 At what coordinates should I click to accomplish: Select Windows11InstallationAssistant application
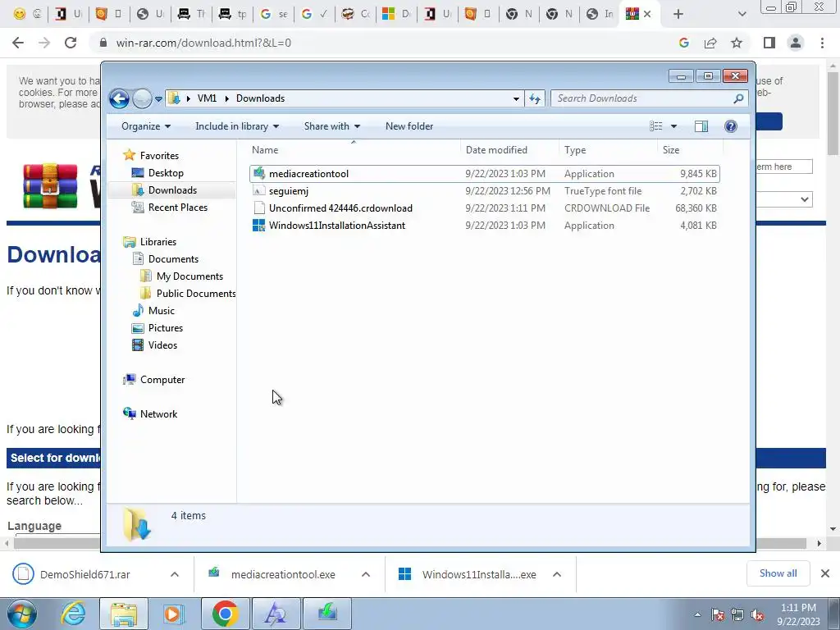[484, 226]
